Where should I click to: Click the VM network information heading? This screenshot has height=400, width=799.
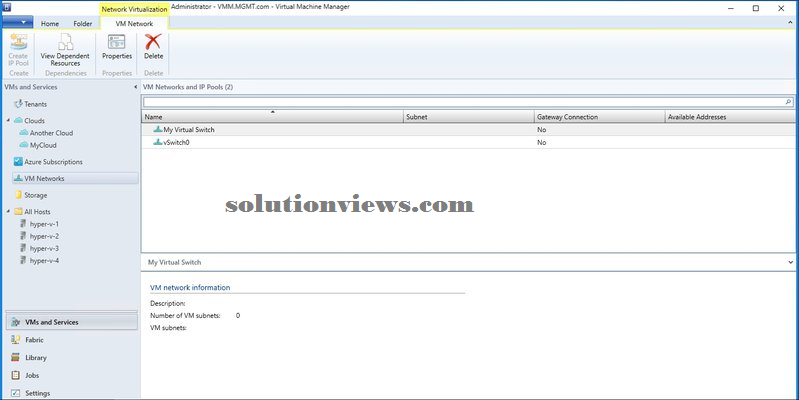pos(190,288)
